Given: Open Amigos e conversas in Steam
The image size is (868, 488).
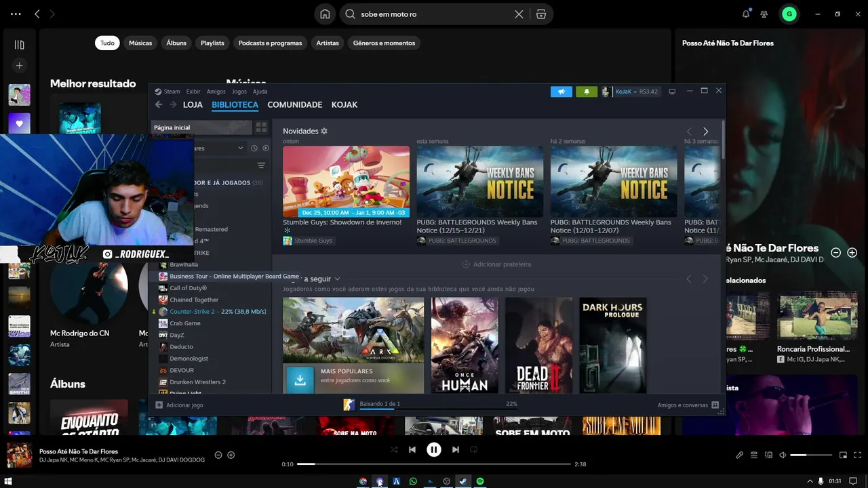Looking at the screenshot, I should [688, 405].
